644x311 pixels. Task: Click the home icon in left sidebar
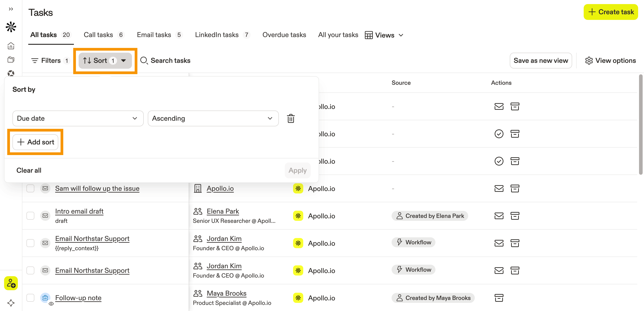11,46
